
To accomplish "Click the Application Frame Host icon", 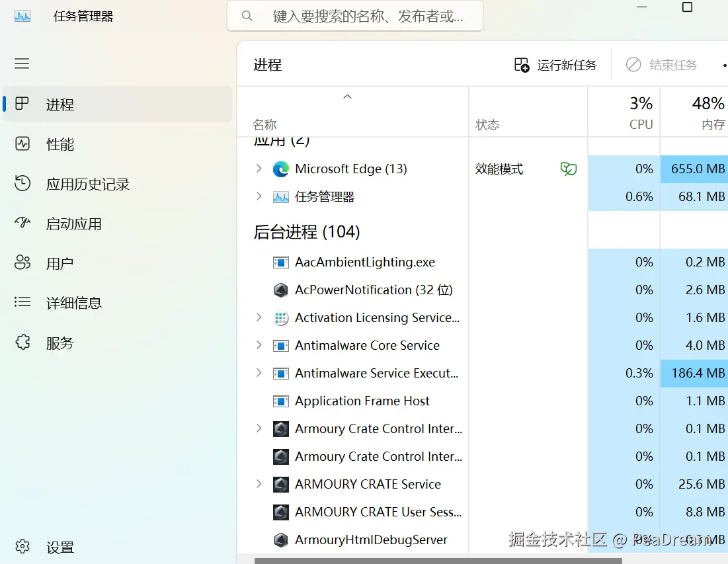I will [x=281, y=401].
